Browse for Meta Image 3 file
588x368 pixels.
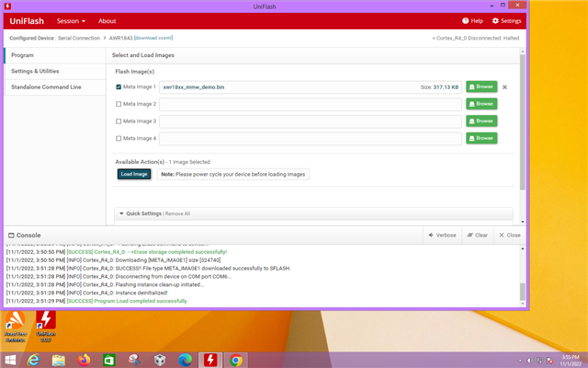481,121
